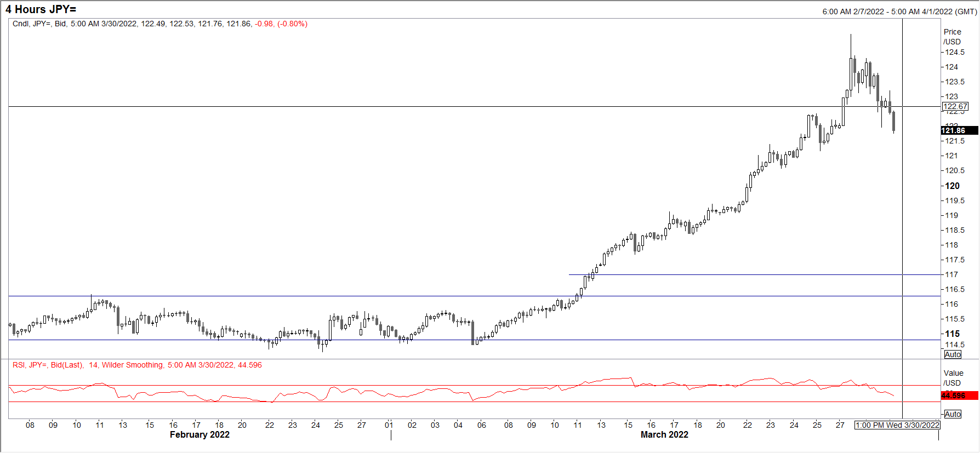Screen dimensions: 980x453
Task: Click the 123.5 price axis label
Action: tap(955, 82)
